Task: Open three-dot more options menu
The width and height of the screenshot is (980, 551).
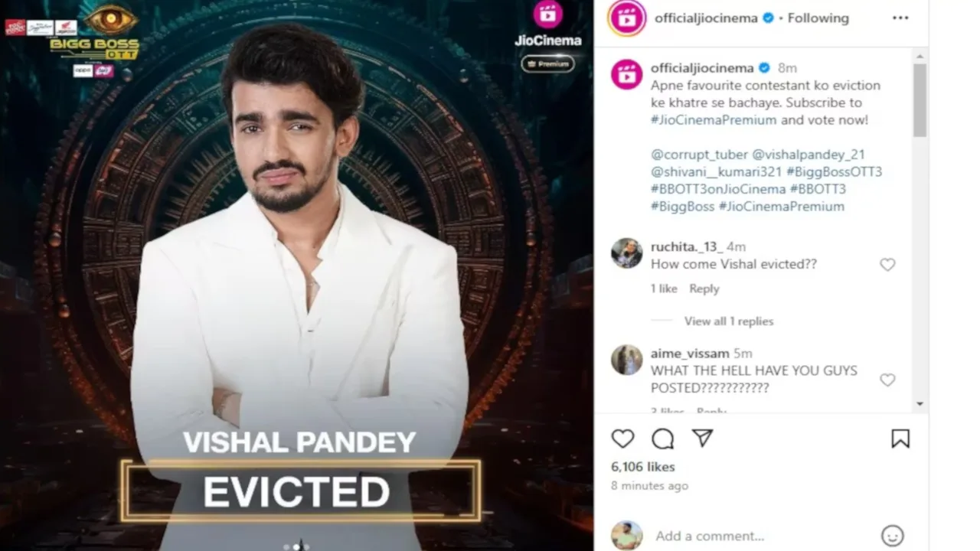Action: (900, 18)
